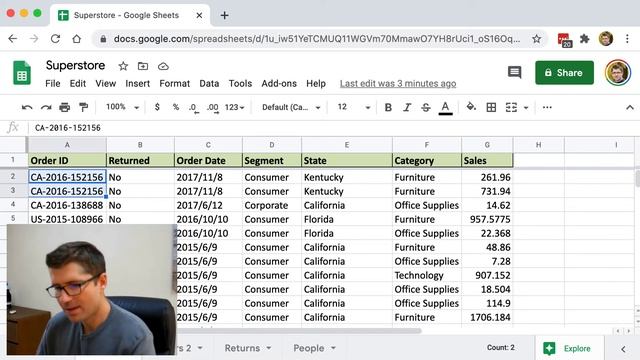640x360 pixels.
Task: Open the Format menu
Action: 175,84
